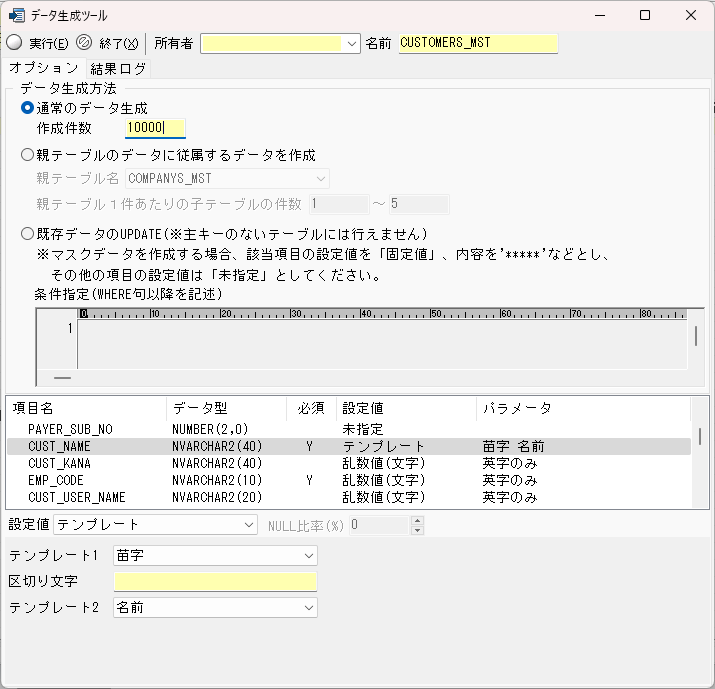
Task: Click the 区切り文字 input field
Action: point(215,582)
